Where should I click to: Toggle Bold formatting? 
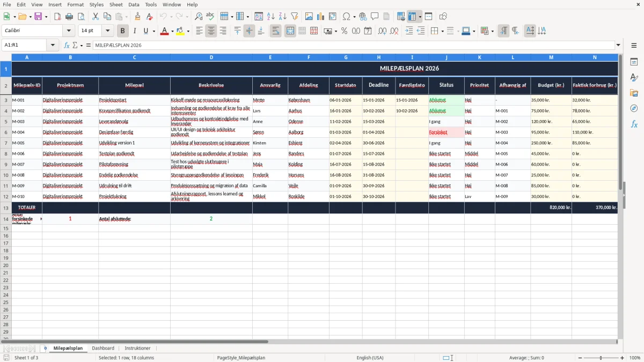(122, 31)
